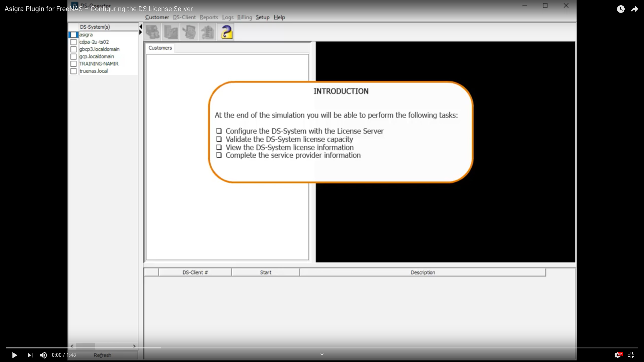644x362 pixels.
Task: Seek along the video progress bar
Action: tap(322, 348)
